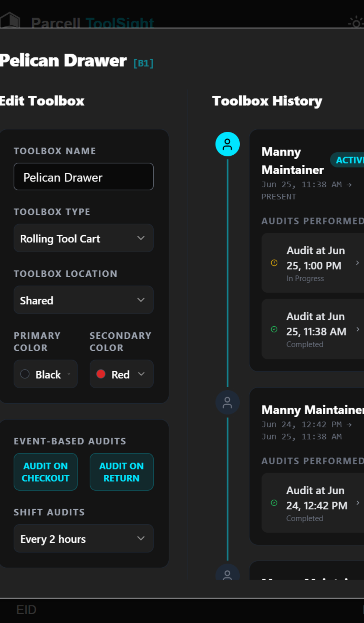The width and height of the screenshot is (364, 623).
Task: Edit the Toolbox Name input field
Action: click(x=84, y=177)
